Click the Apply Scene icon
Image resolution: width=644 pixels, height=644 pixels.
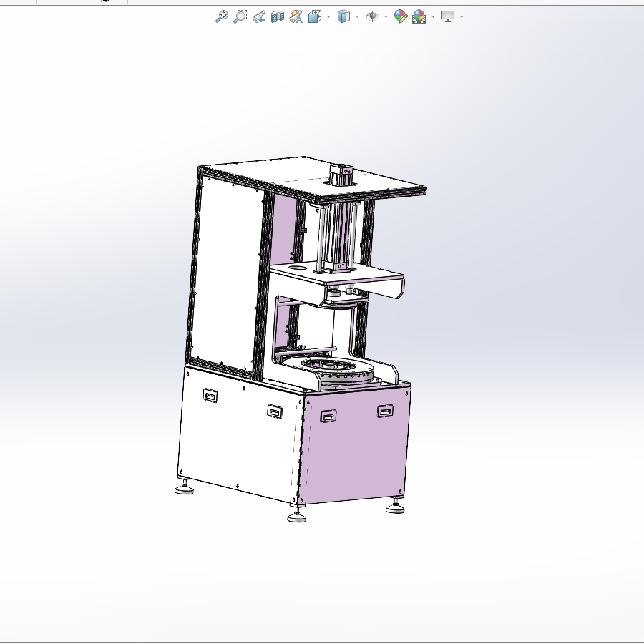click(419, 16)
